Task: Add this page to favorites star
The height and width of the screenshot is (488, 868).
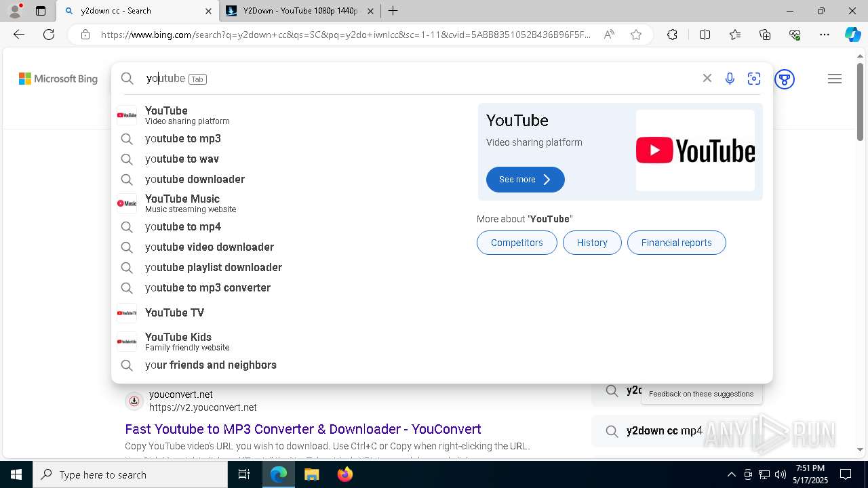Action: coord(636,35)
